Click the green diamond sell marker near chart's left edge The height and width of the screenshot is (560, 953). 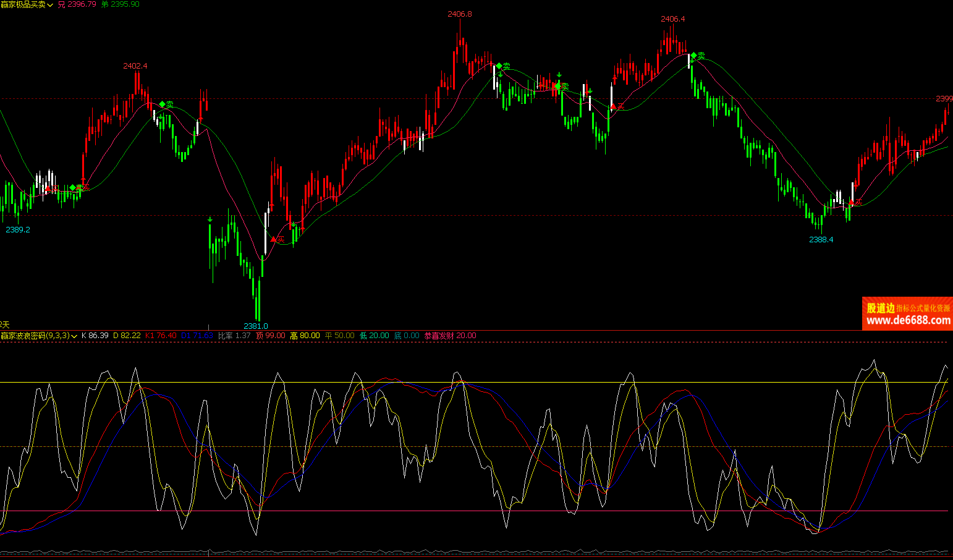(73, 187)
